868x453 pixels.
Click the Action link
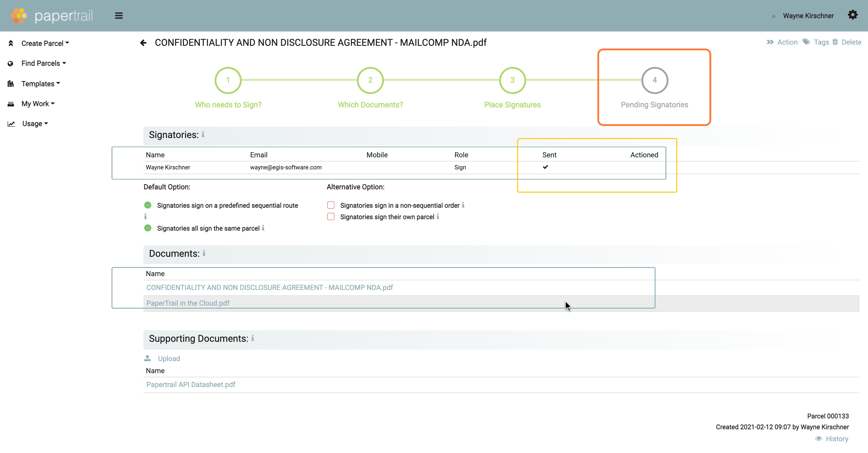point(788,42)
